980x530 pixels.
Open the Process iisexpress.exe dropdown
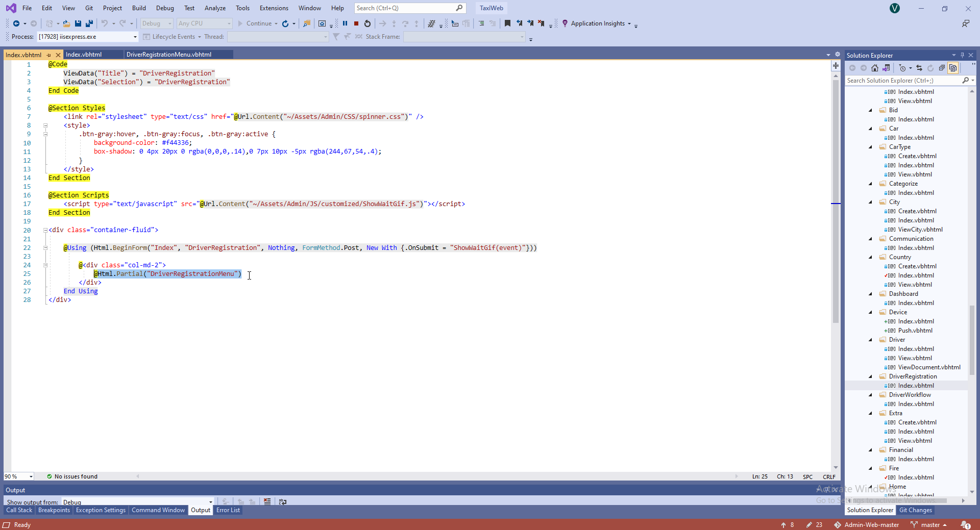(88, 37)
